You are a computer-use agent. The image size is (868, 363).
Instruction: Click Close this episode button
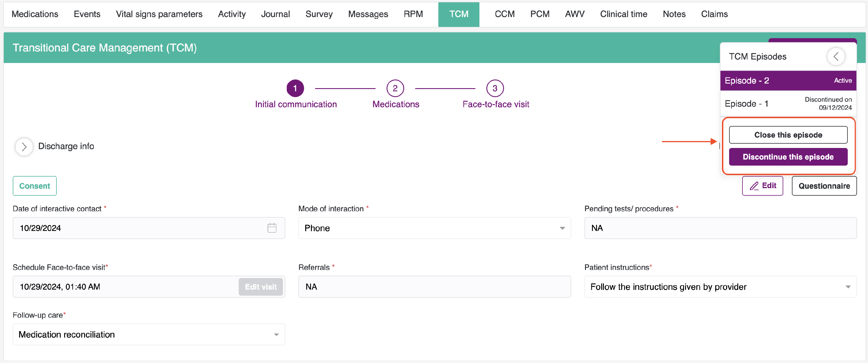coord(788,135)
